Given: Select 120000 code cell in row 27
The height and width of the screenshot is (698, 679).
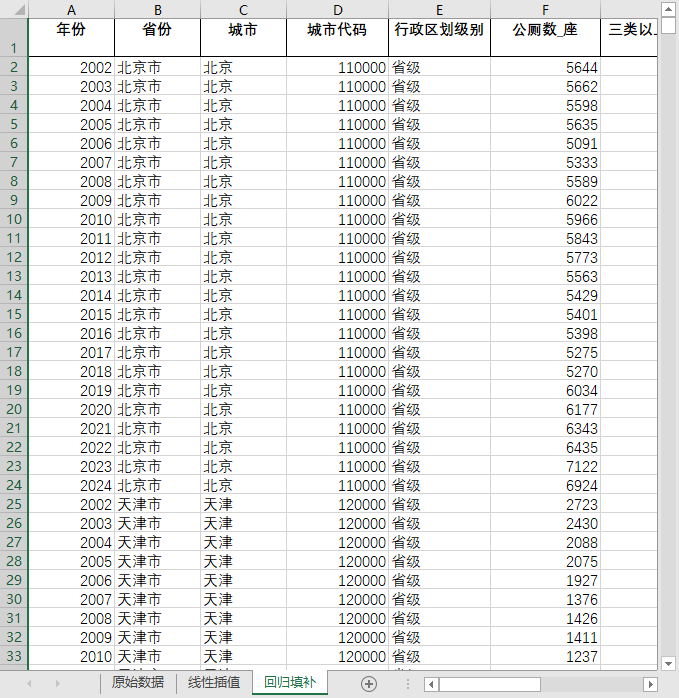Looking at the screenshot, I should point(337,542).
